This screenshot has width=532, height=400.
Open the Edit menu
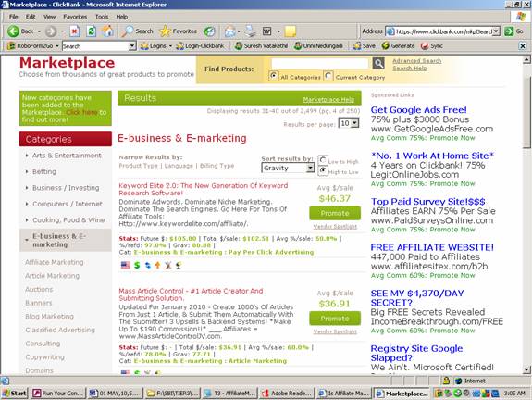point(31,17)
